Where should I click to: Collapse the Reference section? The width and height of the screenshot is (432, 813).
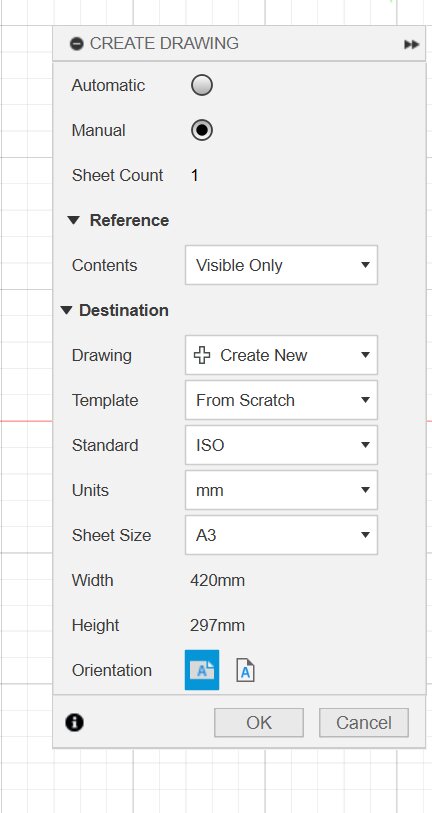point(74,220)
